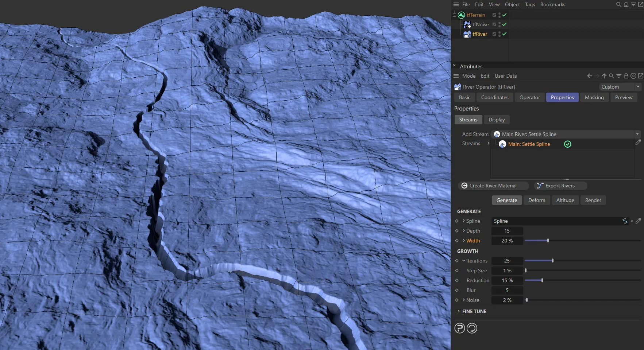Open the Tags menu
This screenshot has height=350, width=644.
pyautogui.click(x=530, y=4)
